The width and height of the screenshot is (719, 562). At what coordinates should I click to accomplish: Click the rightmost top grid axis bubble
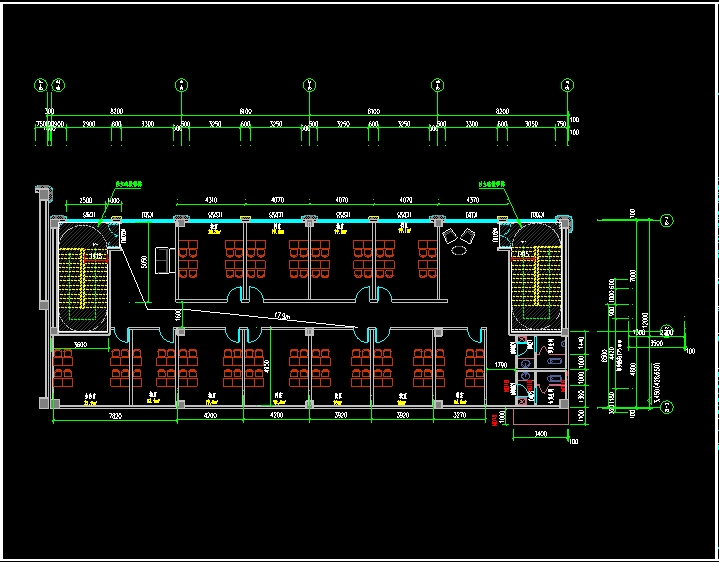(568, 85)
